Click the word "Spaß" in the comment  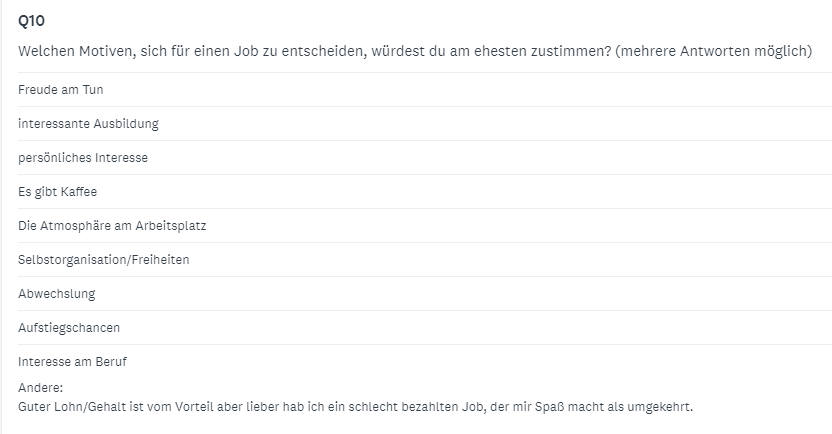click(x=533, y=407)
